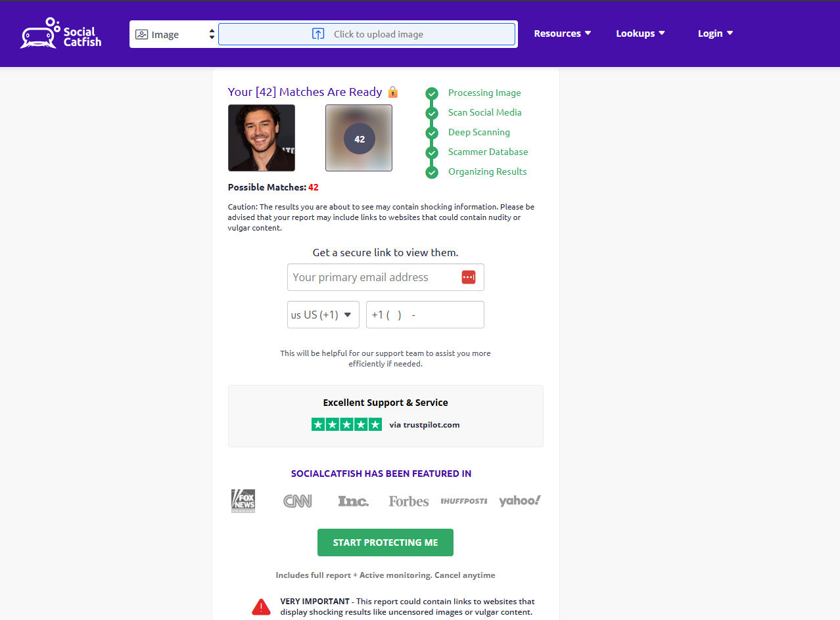Click the Your [42] Matches Are Ready heading

click(x=305, y=92)
